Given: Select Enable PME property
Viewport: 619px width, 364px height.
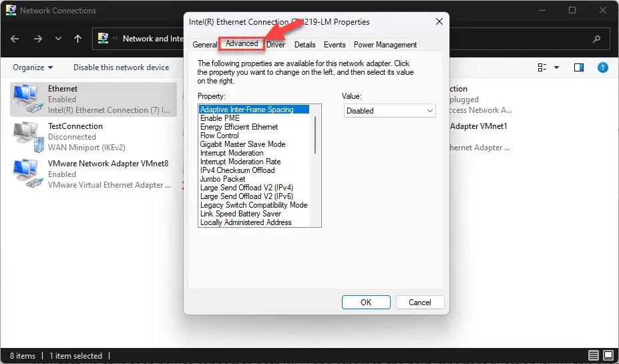Looking at the screenshot, I should point(220,118).
